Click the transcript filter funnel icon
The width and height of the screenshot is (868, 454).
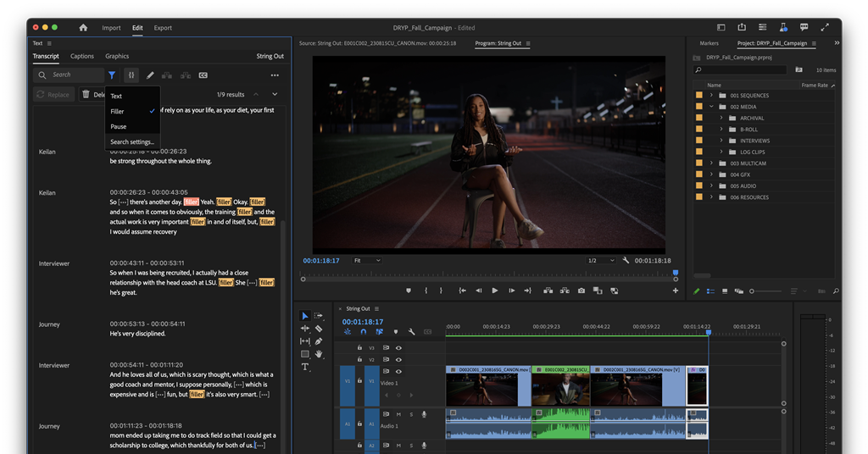click(112, 75)
